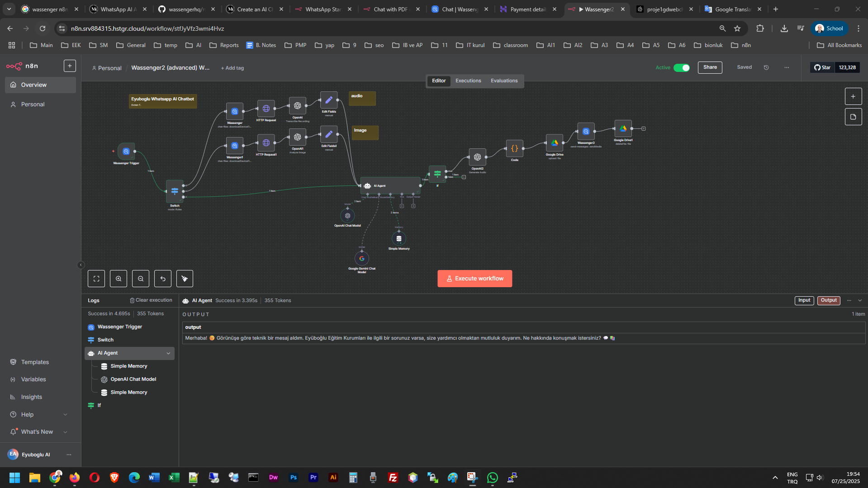Click the Wassenger Trigger node icon
The image size is (868, 488).
pos(126,152)
